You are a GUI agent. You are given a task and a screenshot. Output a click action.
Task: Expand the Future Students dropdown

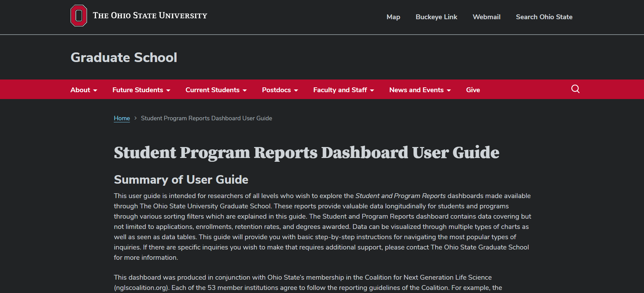pyautogui.click(x=141, y=90)
